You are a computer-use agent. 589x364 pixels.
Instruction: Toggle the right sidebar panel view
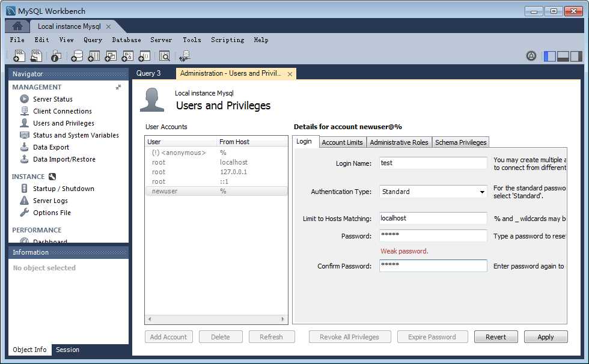coord(576,56)
